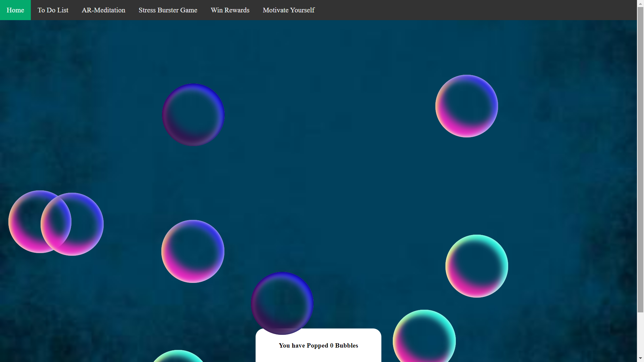Pop the leftmost overlapping pink bubble
The width and height of the screenshot is (644, 362).
pyautogui.click(x=23, y=222)
